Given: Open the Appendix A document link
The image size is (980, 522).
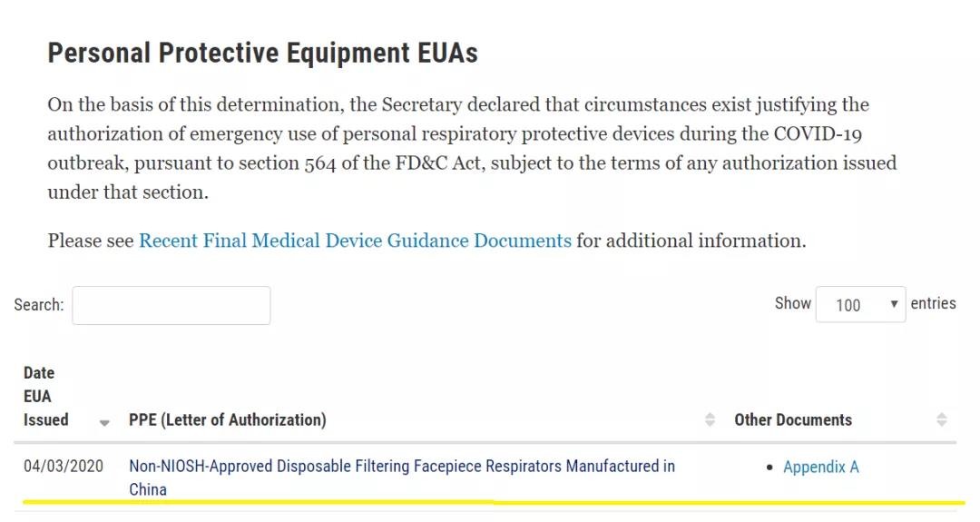Looking at the screenshot, I should point(820,468).
